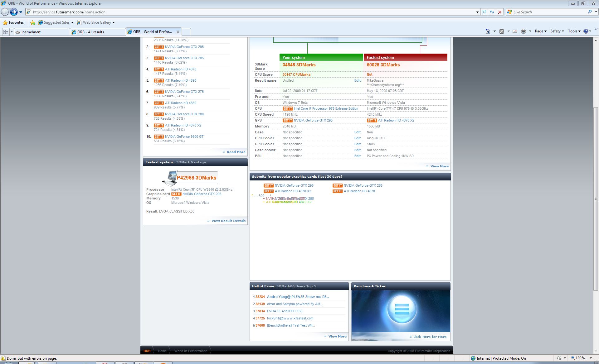The image size is (599, 364).
Task: Click the page error warning status icon
Action: click(3, 358)
